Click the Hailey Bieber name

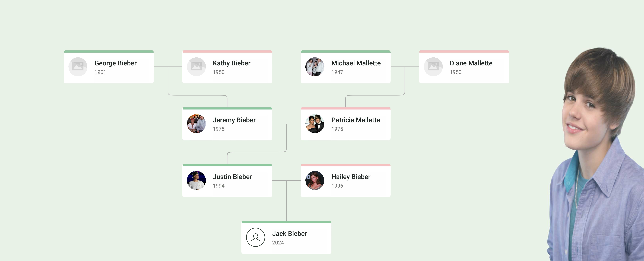click(x=351, y=177)
